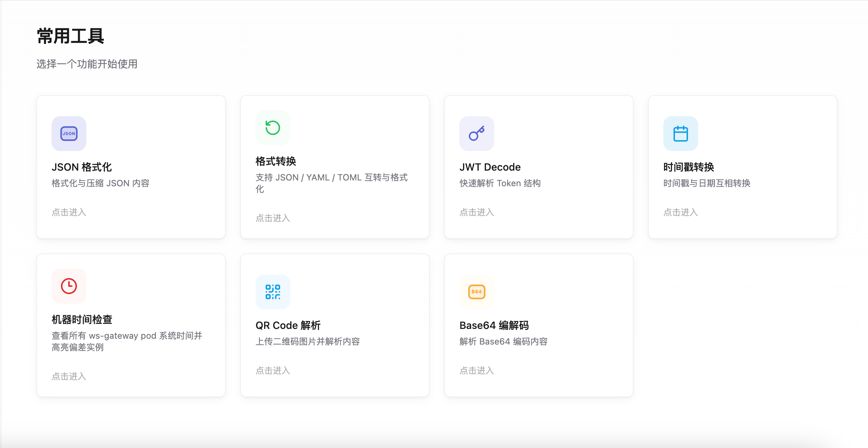Open the 时间戳转换 title
The width and height of the screenshot is (868, 448).
(689, 167)
